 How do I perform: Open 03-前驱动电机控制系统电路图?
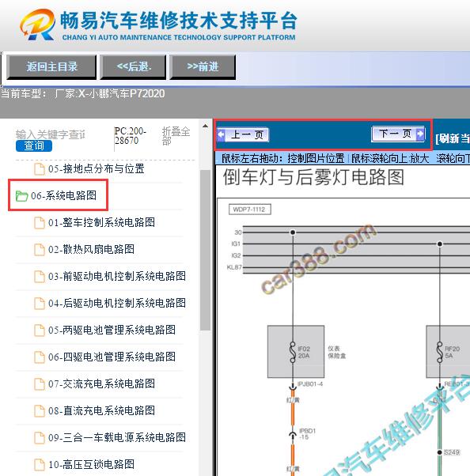point(117,276)
